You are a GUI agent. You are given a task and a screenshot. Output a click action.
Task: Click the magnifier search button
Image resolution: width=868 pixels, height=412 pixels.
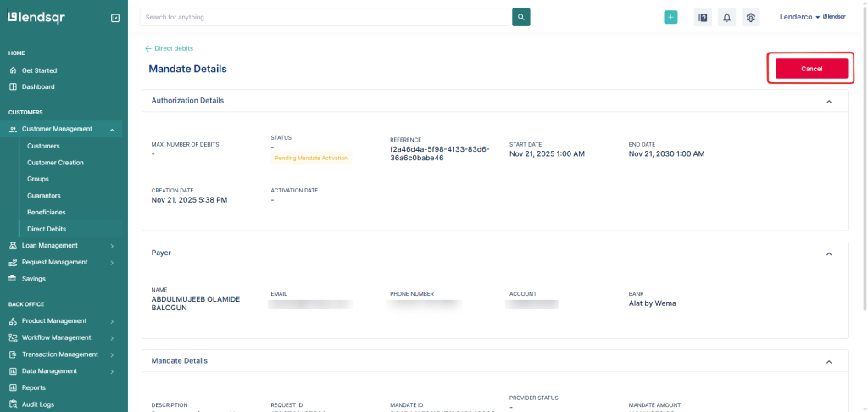coord(520,17)
